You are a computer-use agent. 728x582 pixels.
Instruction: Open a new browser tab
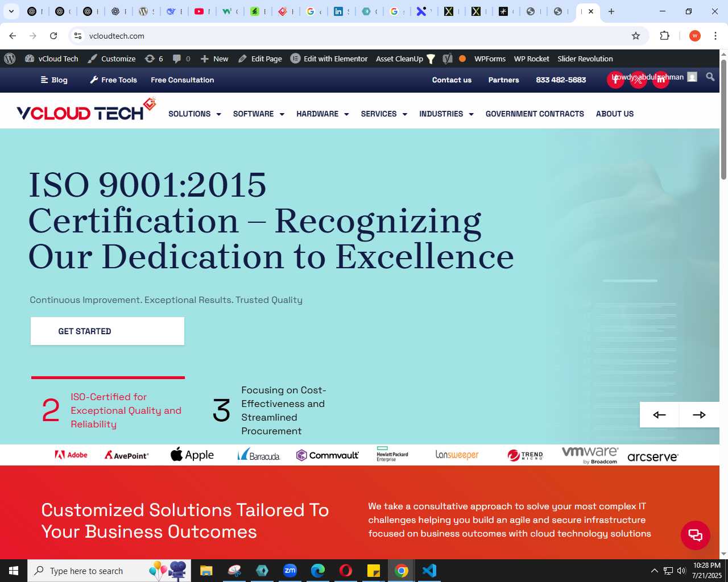611,11
